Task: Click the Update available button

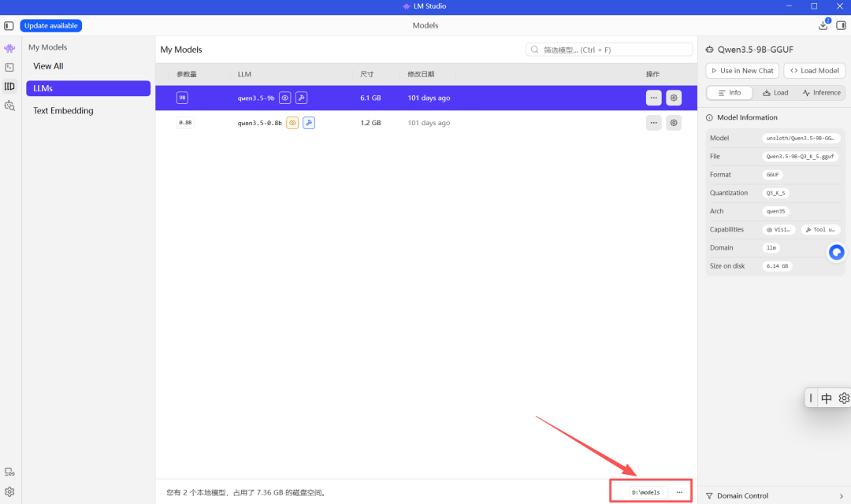Action: point(51,25)
